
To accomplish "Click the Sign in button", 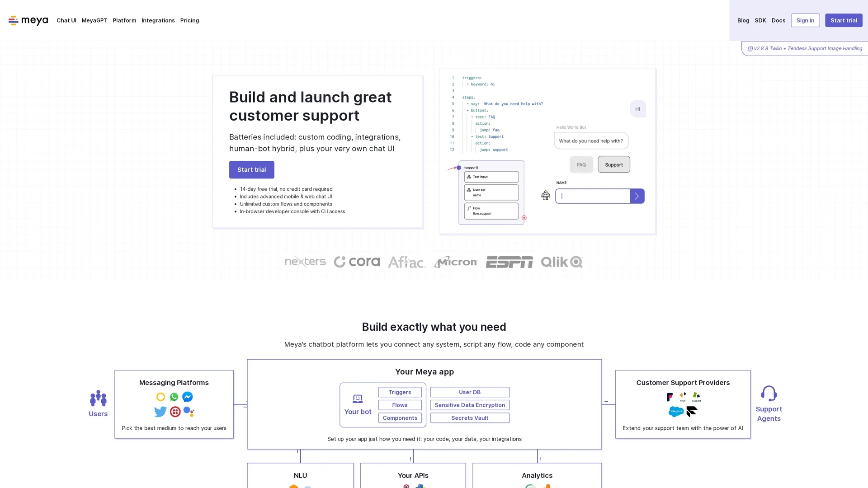I will tap(805, 20).
